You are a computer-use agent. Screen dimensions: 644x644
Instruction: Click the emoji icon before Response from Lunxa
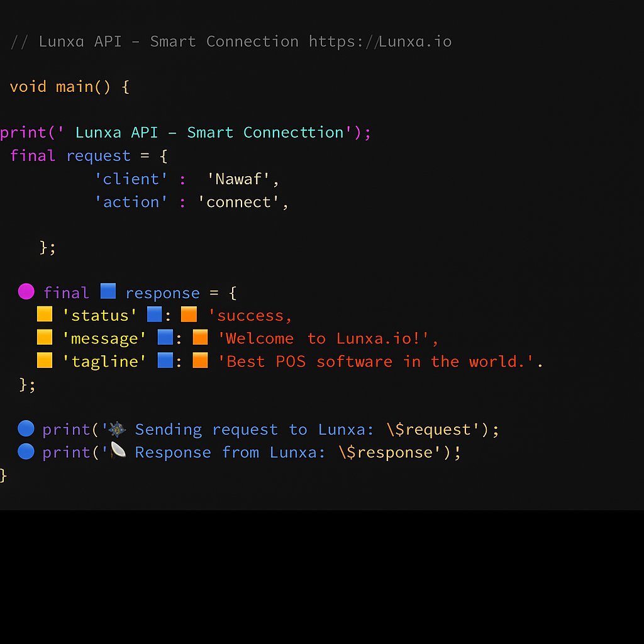tap(117, 451)
